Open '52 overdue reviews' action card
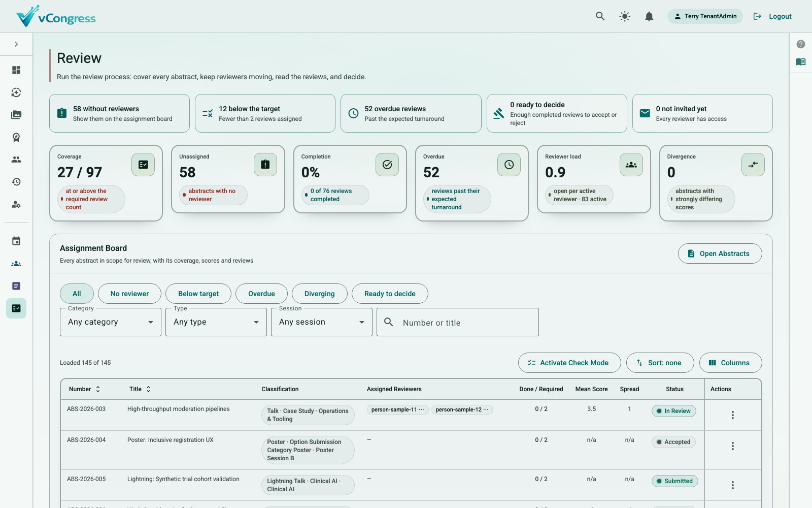The height and width of the screenshot is (508, 812). 411,113
